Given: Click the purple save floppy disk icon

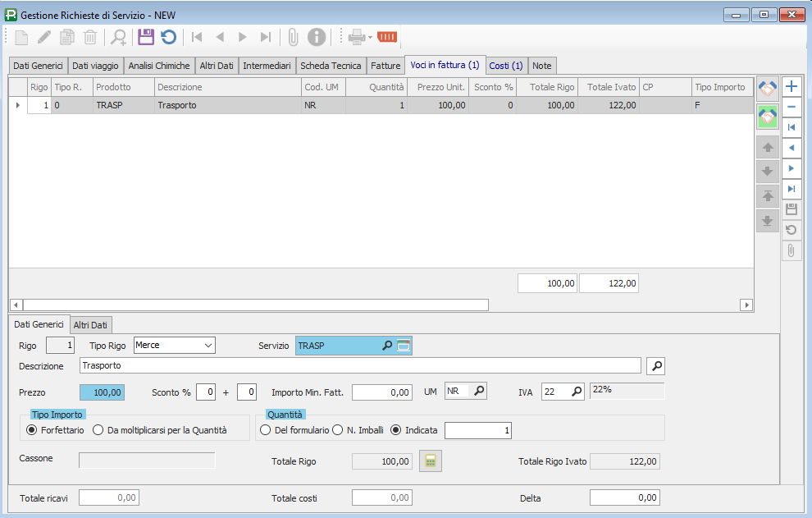Looking at the screenshot, I should click(x=146, y=37).
